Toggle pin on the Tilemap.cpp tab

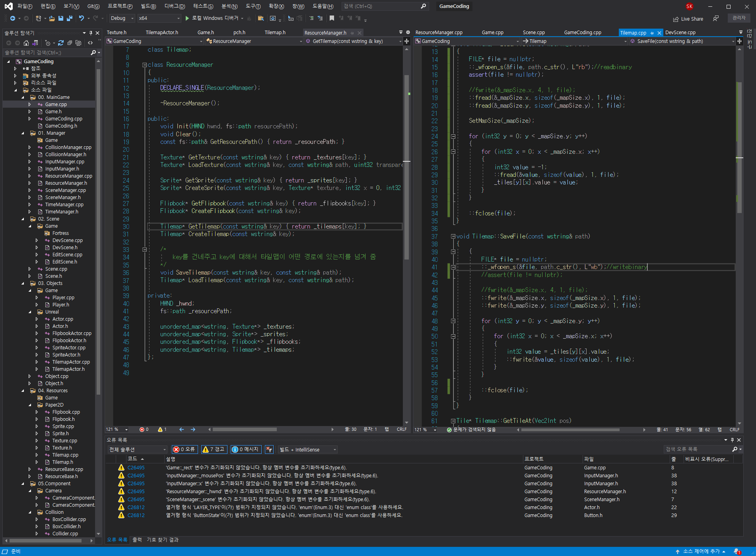coord(652,33)
